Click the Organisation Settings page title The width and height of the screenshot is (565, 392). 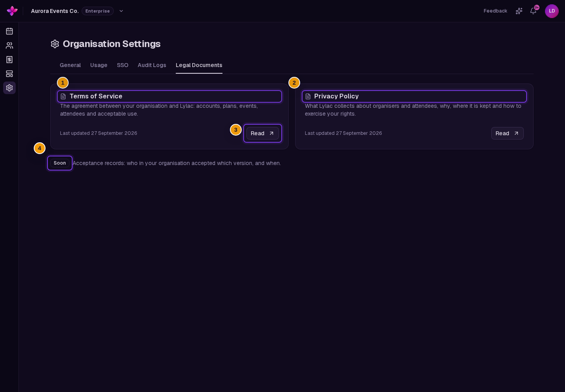[x=111, y=44]
